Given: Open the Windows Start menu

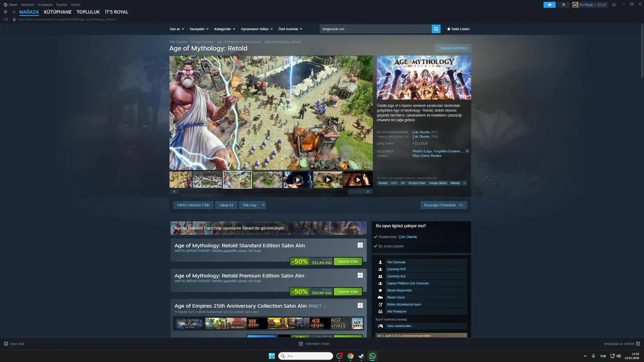Looking at the screenshot, I should (272, 356).
